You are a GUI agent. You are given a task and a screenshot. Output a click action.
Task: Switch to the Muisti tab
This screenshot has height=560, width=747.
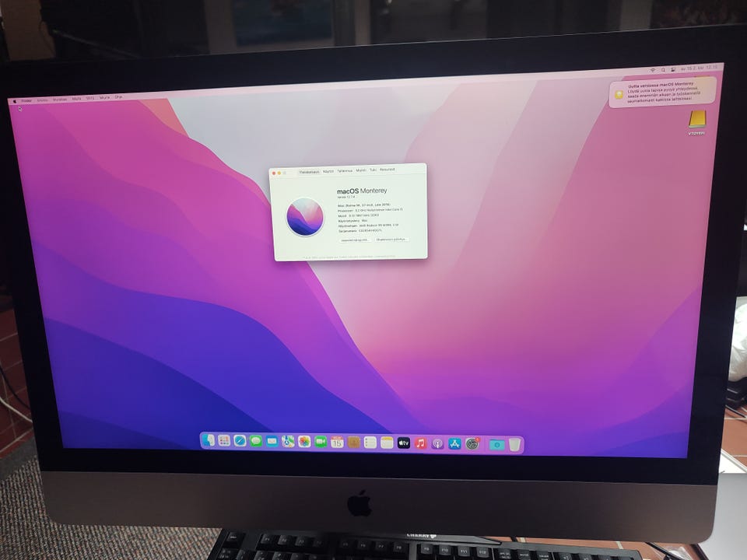pyautogui.click(x=361, y=170)
